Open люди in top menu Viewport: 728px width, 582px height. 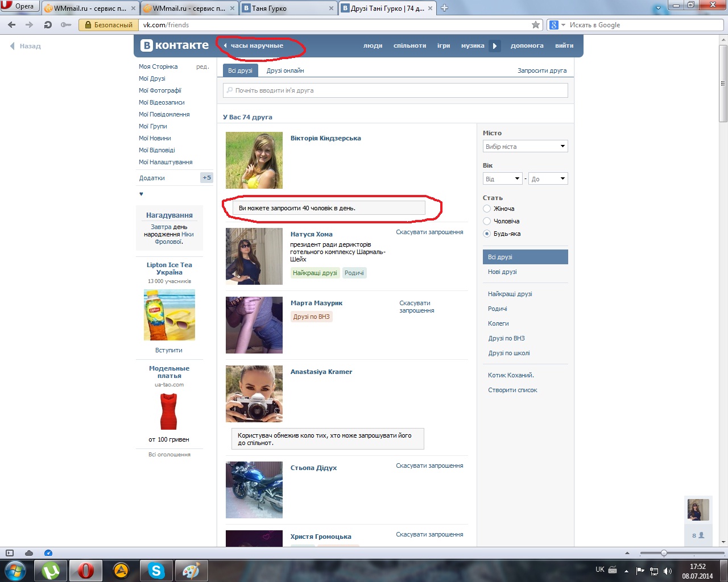[x=373, y=45]
